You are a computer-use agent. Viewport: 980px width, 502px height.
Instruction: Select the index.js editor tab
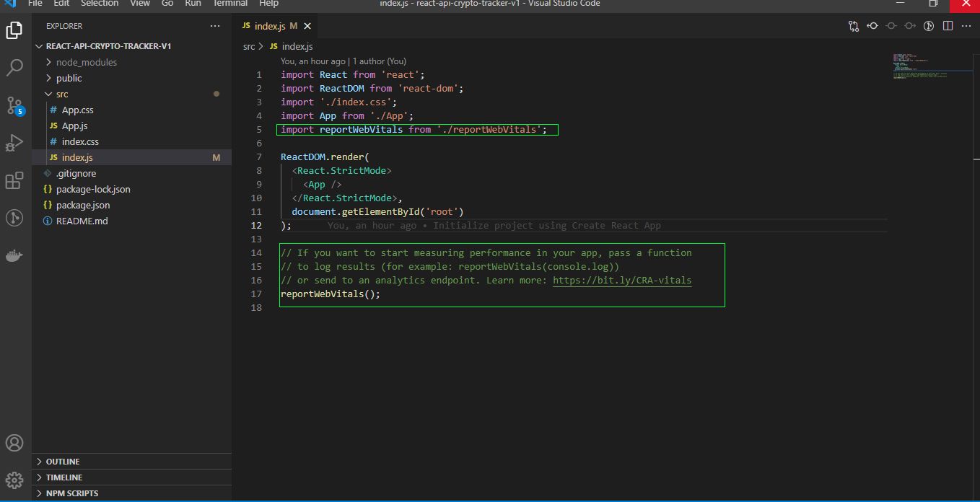(275, 26)
